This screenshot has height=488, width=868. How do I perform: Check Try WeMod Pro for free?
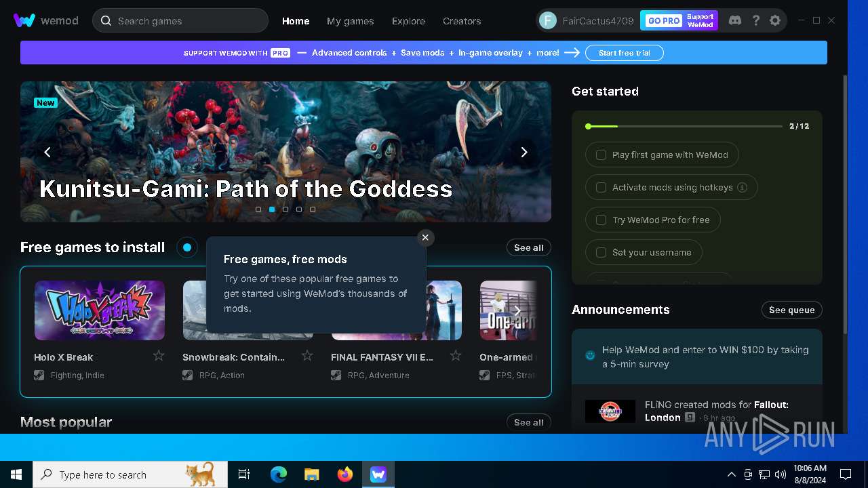601,220
